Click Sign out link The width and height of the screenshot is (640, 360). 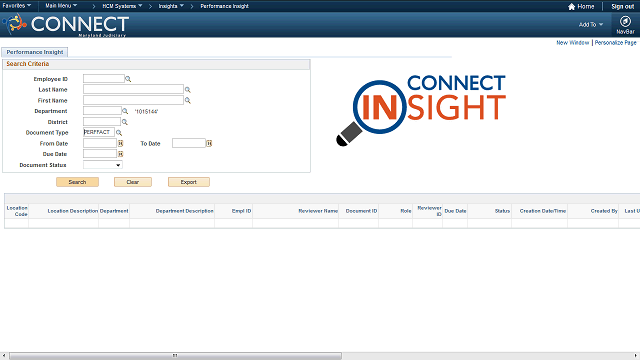click(x=622, y=7)
